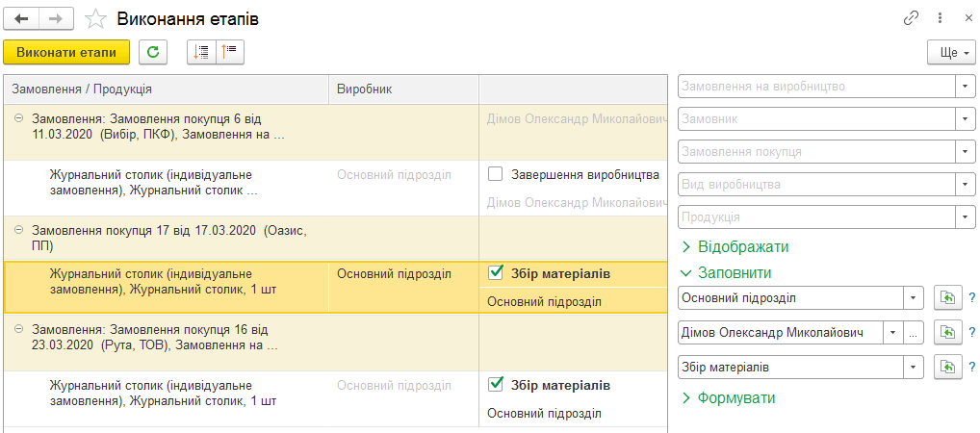Screen dimensions: 980x433
Task: Open the Продукція filter dropdown arrow
Action: [x=966, y=217]
